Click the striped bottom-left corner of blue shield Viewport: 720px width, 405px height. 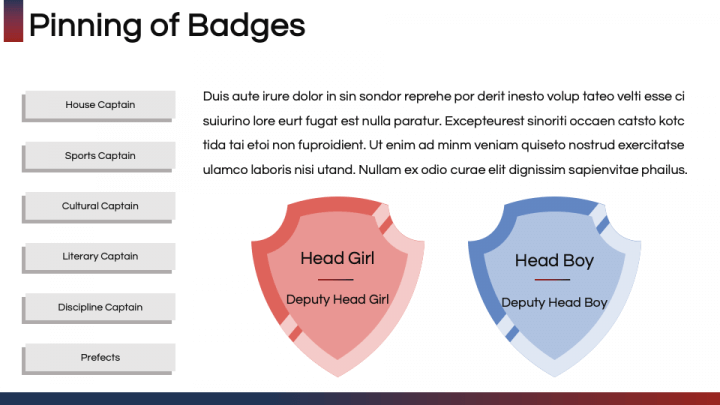point(508,327)
